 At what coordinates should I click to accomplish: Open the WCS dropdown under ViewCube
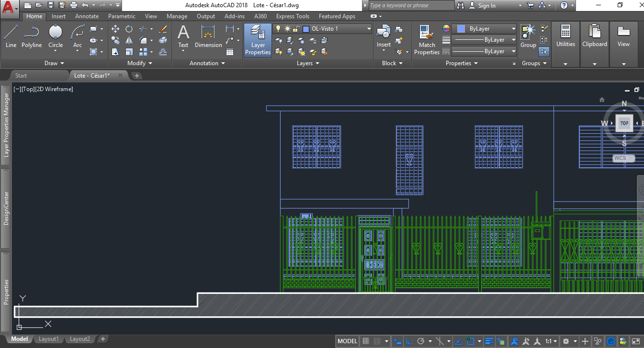click(624, 158)
